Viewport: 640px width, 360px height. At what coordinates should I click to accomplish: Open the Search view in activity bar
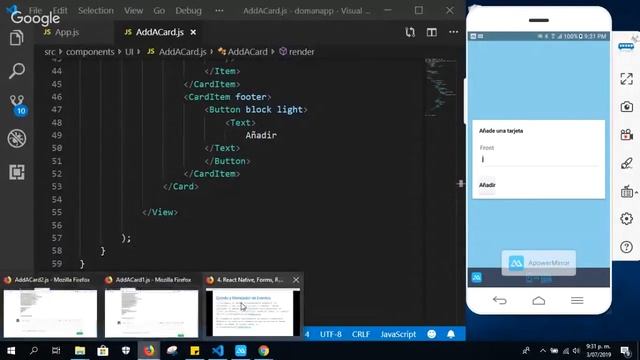click(16, 71)
